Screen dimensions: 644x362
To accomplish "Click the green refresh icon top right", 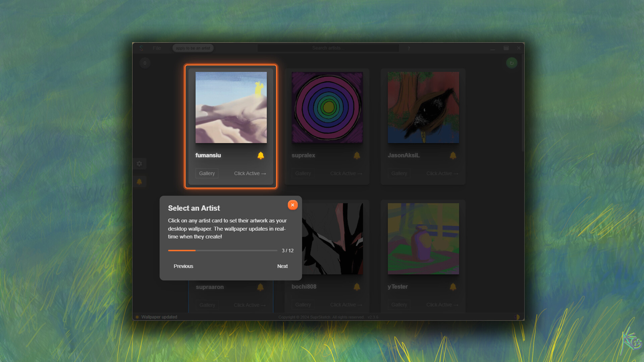I will 512,63.
